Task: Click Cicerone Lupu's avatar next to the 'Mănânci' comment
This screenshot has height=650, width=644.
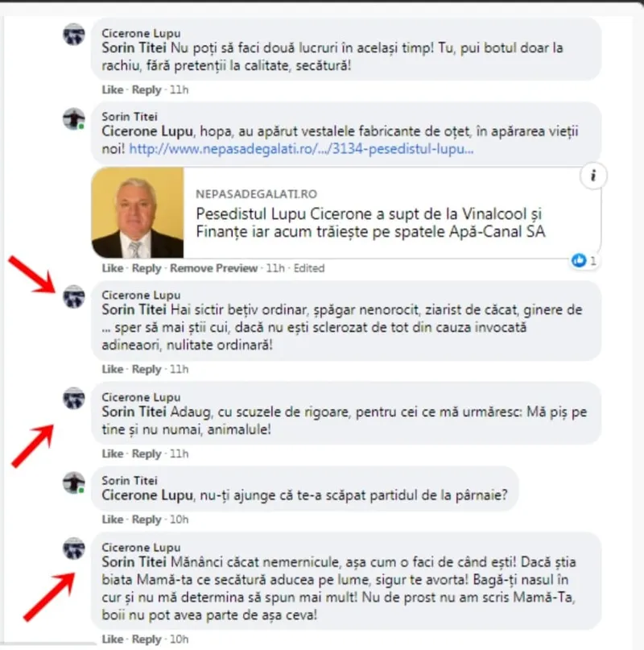Action: (74, 549)
